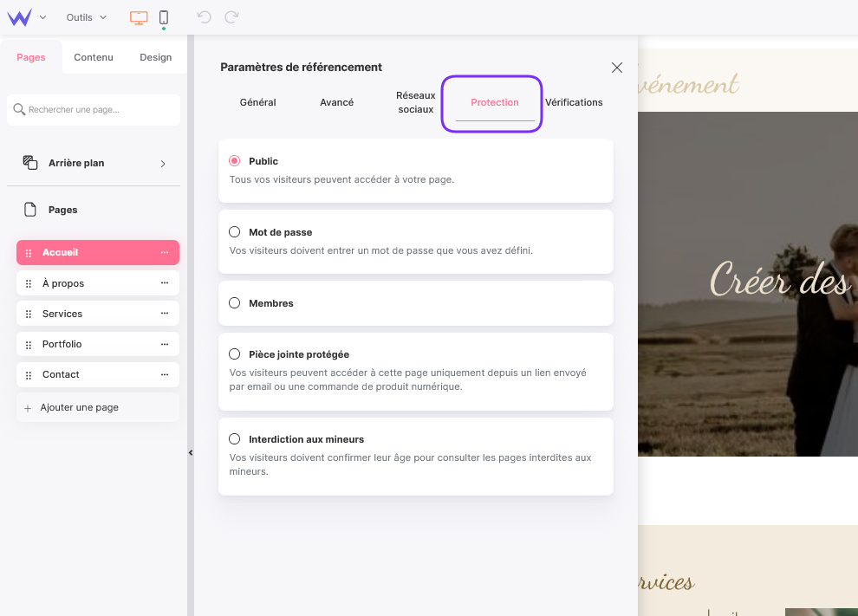Open options menu for Accueil page
The image size is (858, 616).
click(165, 253)
